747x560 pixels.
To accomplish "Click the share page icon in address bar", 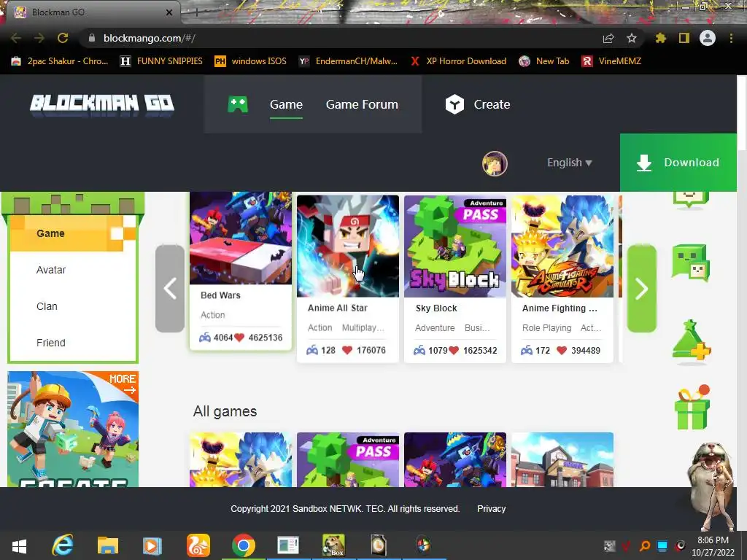I will pos(608,38).
